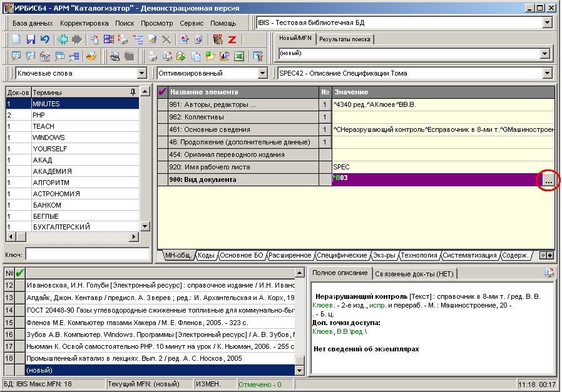
Task: Click the repeat number button for field 961
Action: tap(325, 104)
